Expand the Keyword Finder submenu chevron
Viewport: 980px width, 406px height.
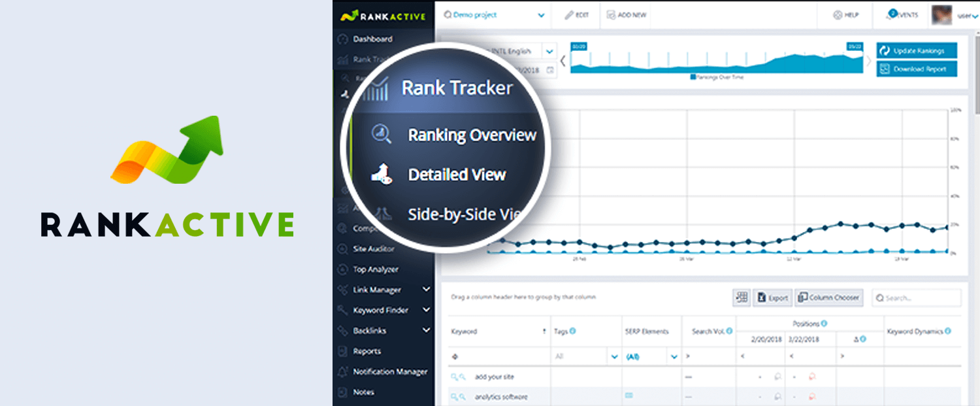[426, 309]
